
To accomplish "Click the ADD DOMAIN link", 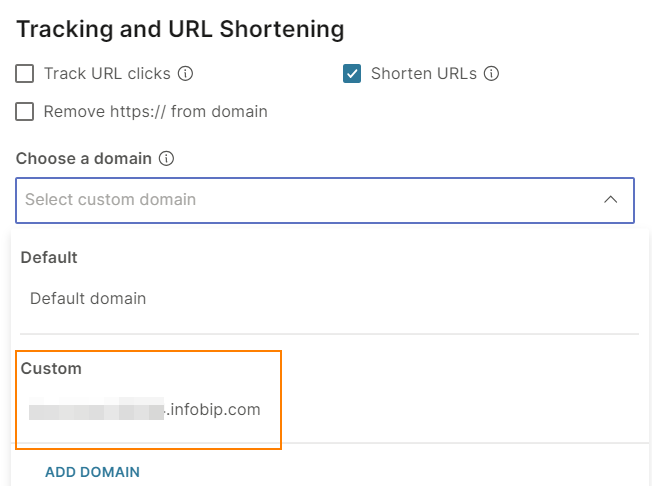I will click(x=92, y=472).
